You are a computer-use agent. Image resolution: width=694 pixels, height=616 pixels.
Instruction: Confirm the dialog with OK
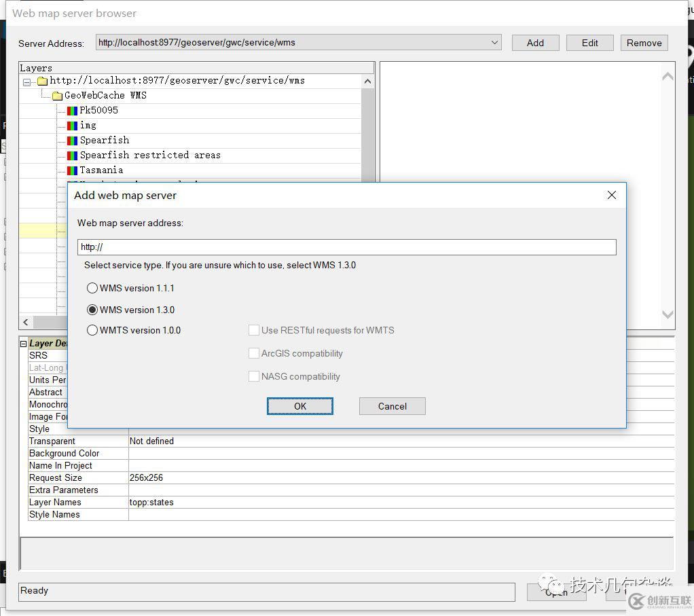tap(300, 406)
